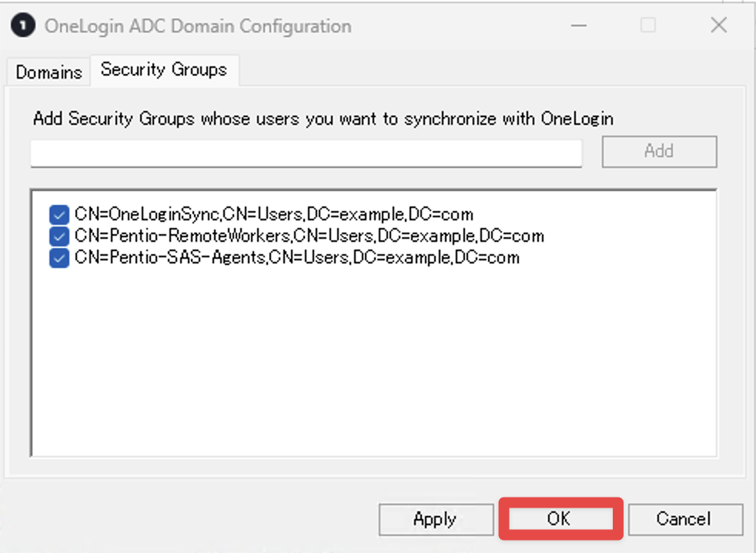Uncheck the CN=OneLoginSync group checkbox
Image resolution: width=756 pixels, height=553 pixels.
point(59,214)
